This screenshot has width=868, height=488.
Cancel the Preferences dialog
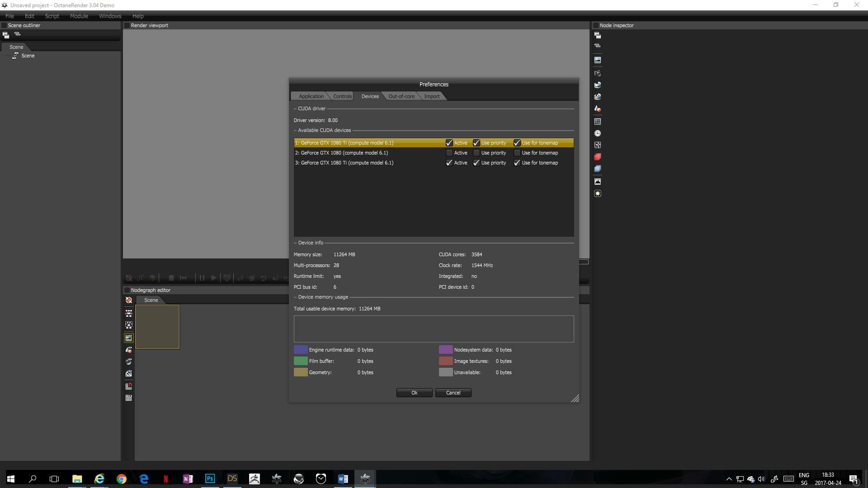pos(453,393)
